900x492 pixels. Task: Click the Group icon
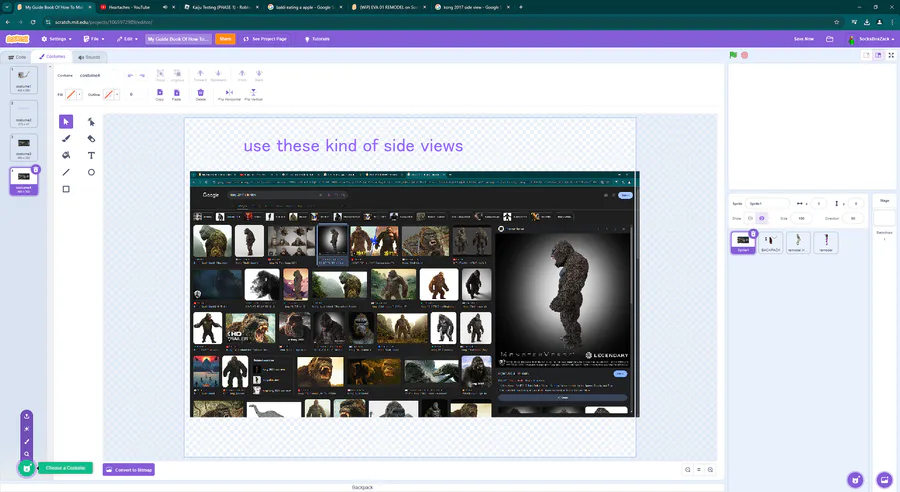tap(160, 75)
